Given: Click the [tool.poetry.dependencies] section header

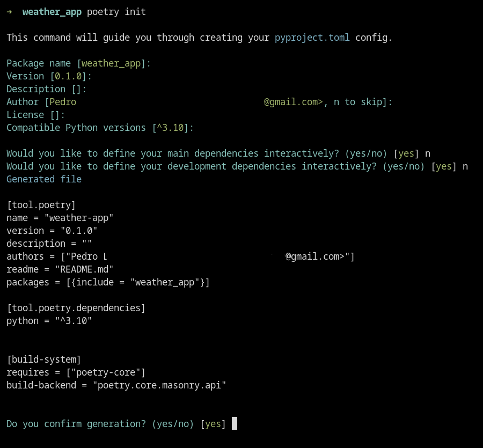Looking at the screenshot, I should pos(76,308).
